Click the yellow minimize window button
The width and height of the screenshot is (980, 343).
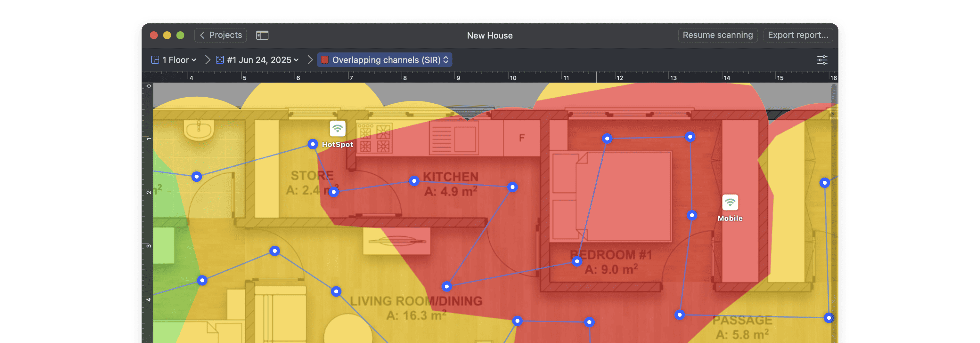[x=167, y=36]
